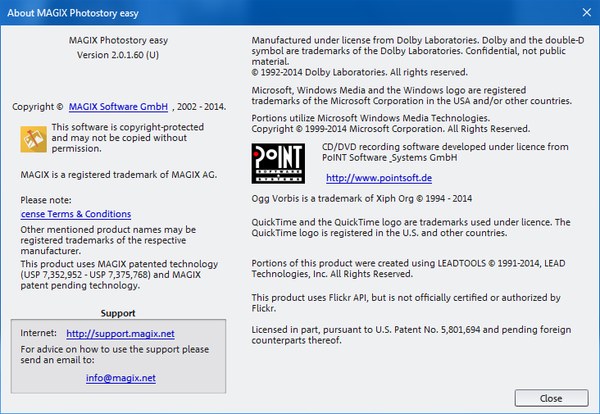Viewport: 600px width, 414px height.
Task: Open the License Terms & Conditions link
Action: pyautogui.click(x=76, y=214)
